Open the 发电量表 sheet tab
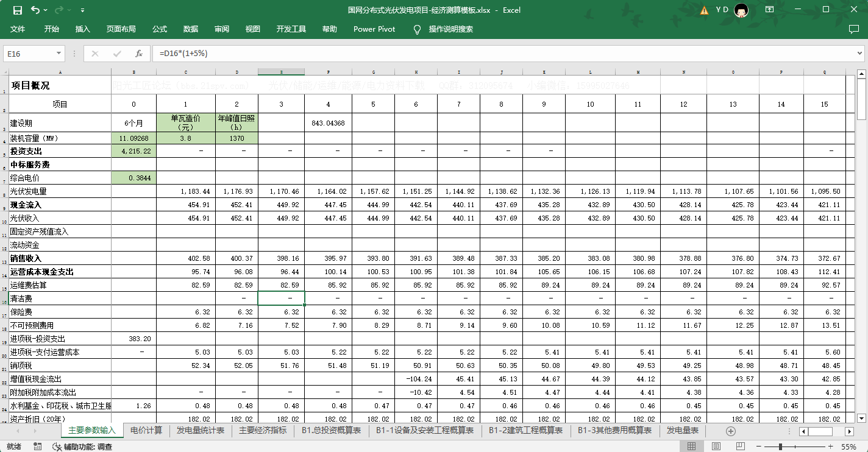This screenshot has height=452, width=868. [682, 431]
